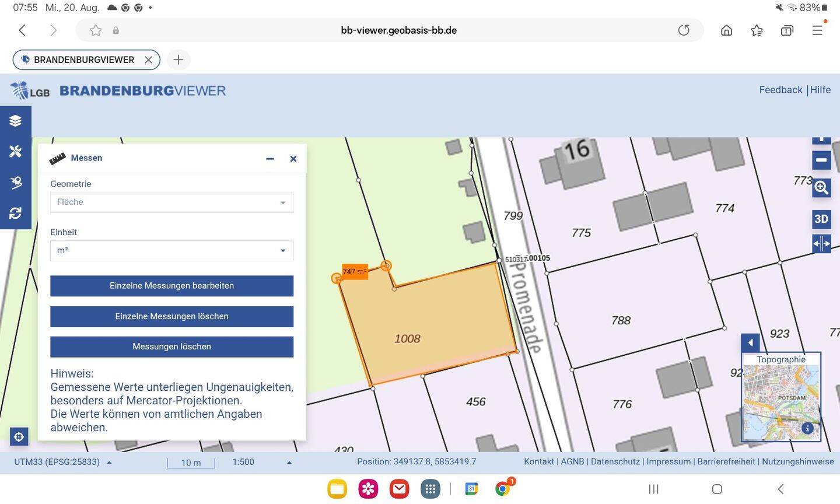Open the tools wrench icon in sidebar
Screen dimensions: 840x504
click(x=15, y=152)
